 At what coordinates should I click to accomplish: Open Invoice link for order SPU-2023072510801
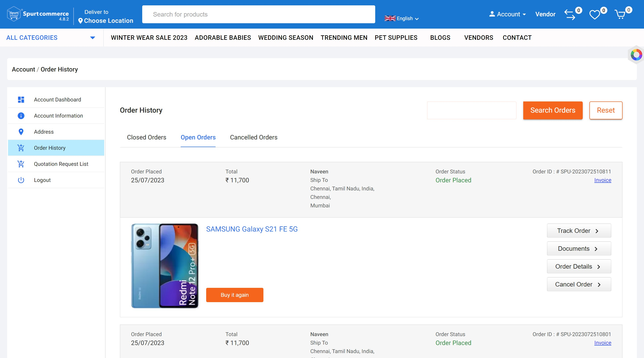tap(602, 343)
